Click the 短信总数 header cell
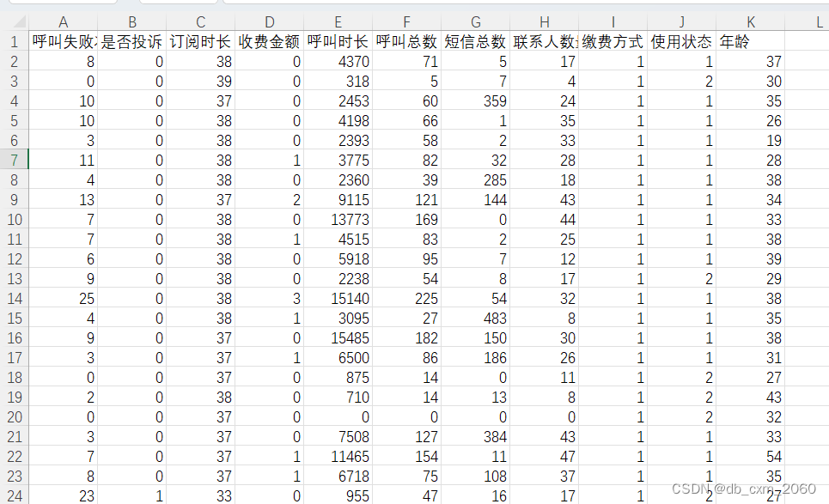 [475, 41]
